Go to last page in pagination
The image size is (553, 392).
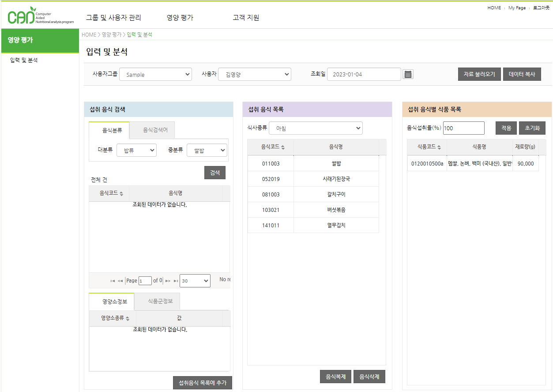176,281
